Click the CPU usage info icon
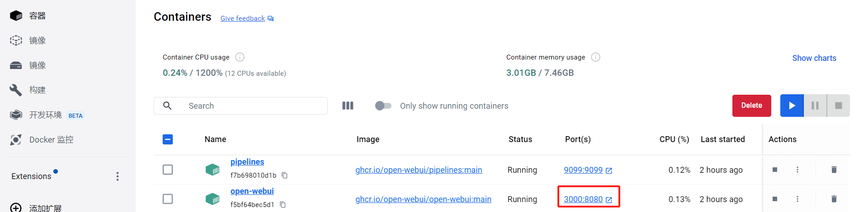 click(x=240, y=57)
